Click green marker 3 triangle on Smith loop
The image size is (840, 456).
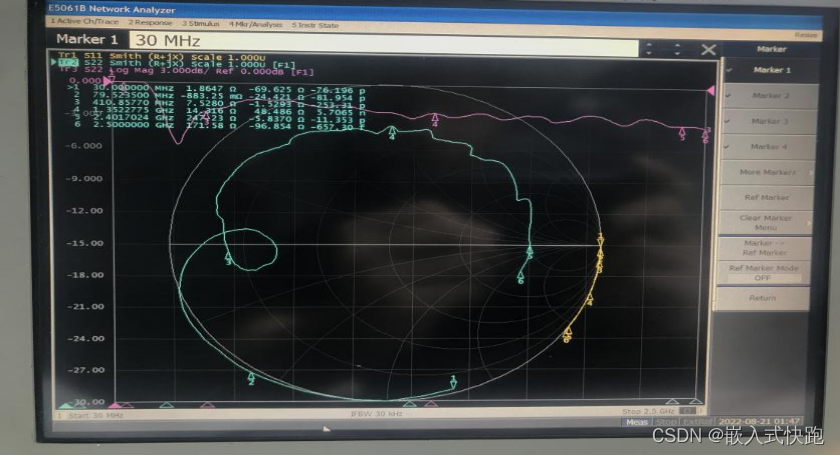(x=228, y=258)
